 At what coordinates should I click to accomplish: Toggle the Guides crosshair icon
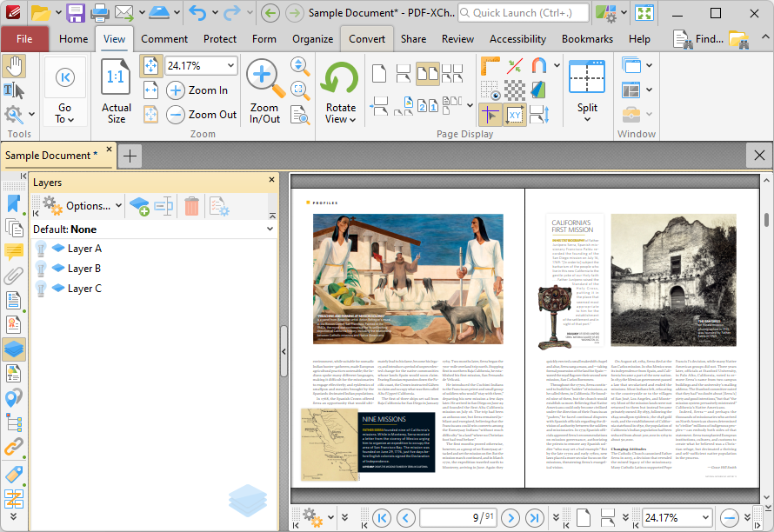click(490, 116)
